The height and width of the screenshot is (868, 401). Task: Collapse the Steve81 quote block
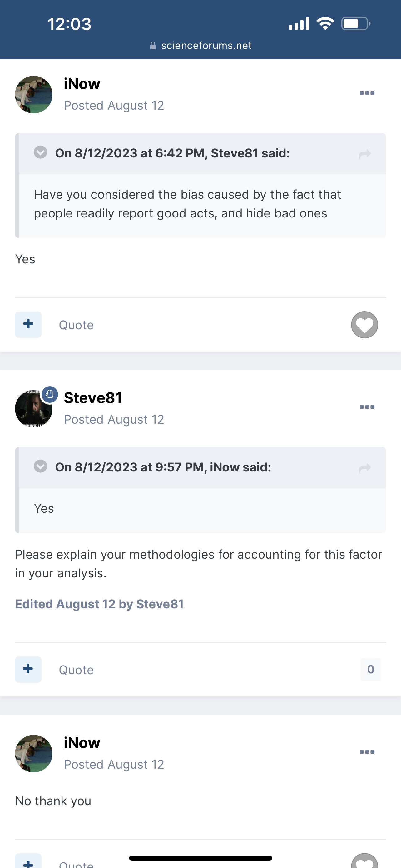click(x=40, y=152)
